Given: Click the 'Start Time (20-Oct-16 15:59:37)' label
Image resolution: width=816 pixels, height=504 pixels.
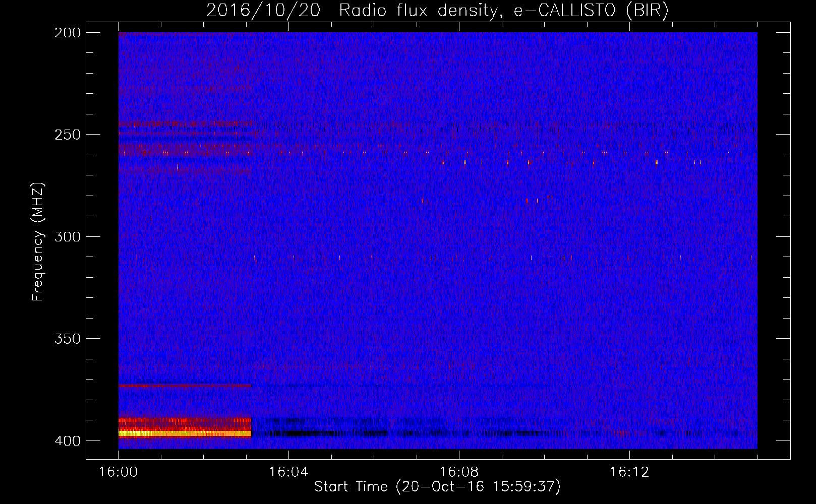Looking at the screenshot, I should [437, 487].
